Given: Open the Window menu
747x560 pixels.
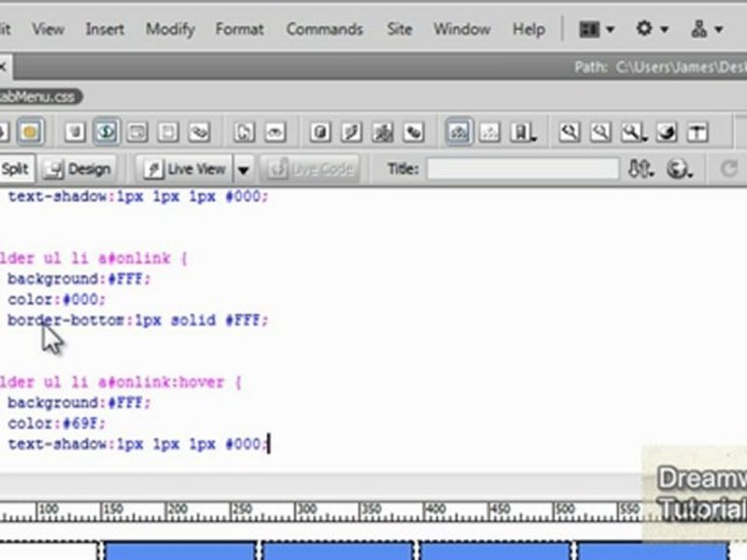Looking at the screenshot, I should [461, 30].
